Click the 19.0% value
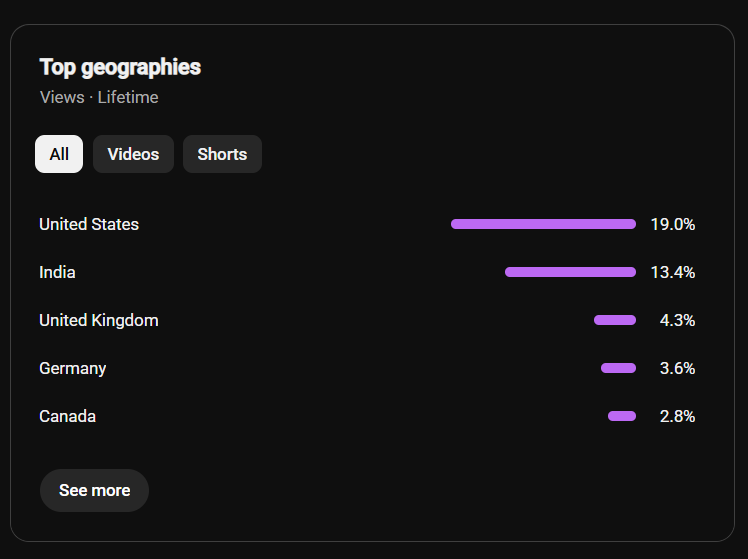The width and height of the screenshot is (748, 559). (x=673, y=224)
